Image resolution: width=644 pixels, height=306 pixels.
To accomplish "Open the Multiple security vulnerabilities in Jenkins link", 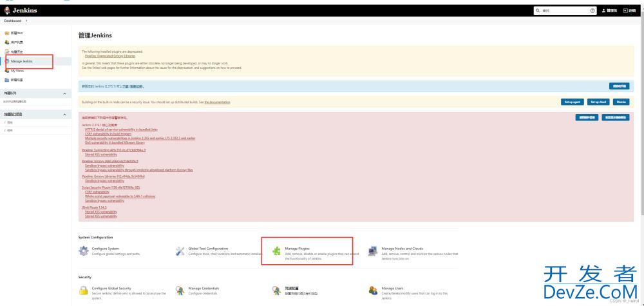I will point(140,139).
